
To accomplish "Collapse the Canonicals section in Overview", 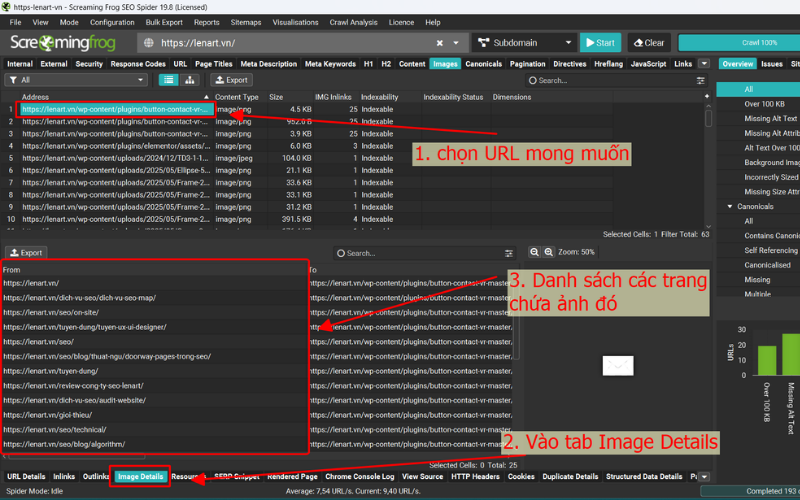I will 729,206.
